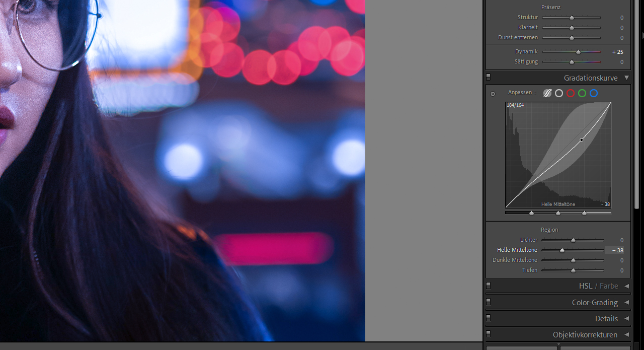Viewport: 644px width, 350px height.
Task: Switch to the red channel curve
Action: pyautogui.click(x=571, y=93)
